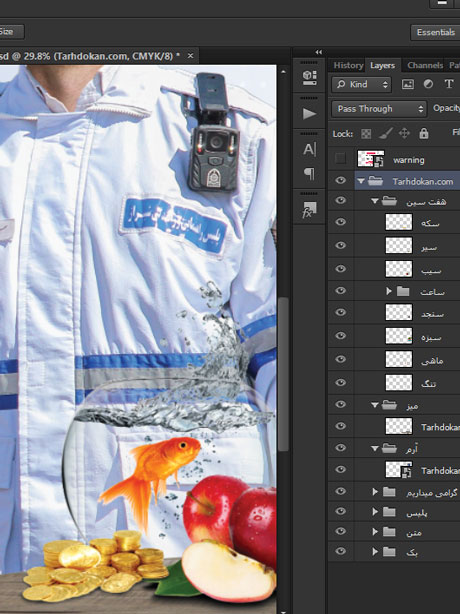
Task: Collapse the Tarhdokan.com group triangle
Action: tap(361, 181)
